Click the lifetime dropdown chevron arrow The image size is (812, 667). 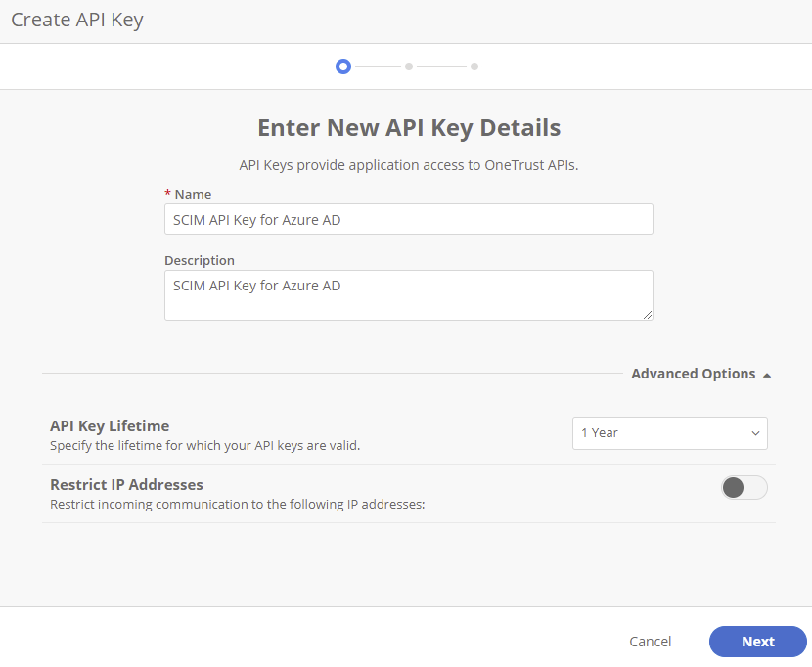754,433
